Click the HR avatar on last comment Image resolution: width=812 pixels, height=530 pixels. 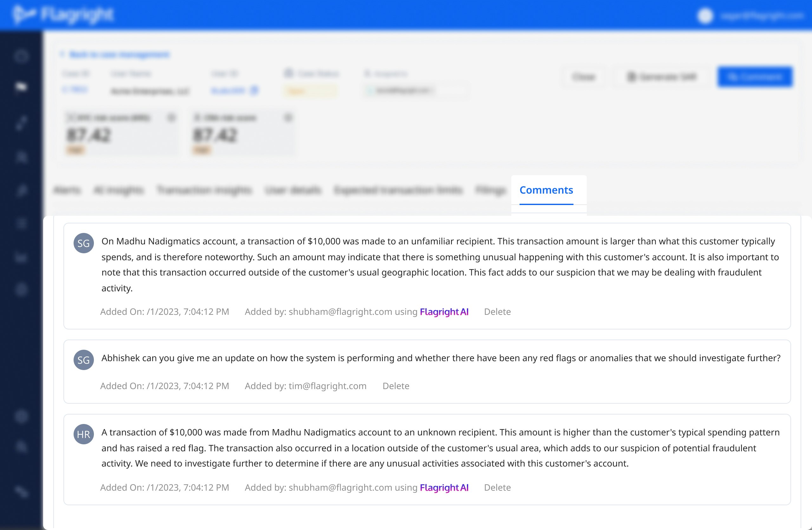pyautogui.click(x=84, y=434)
